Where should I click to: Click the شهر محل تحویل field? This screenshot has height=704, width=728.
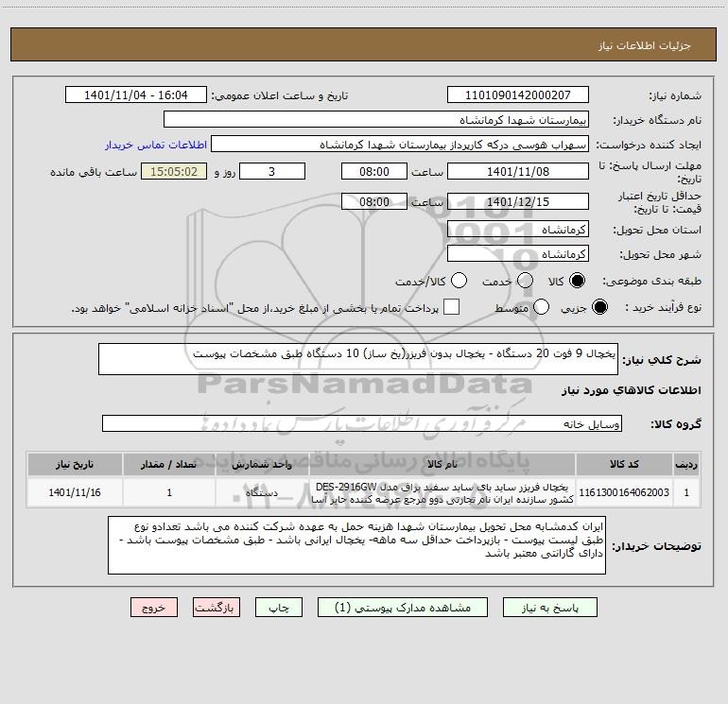tap(518, 254)
